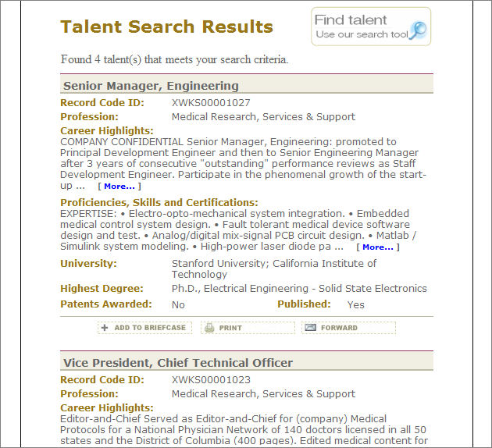Click the Talent Search Results title
This screenshot has height=448, width=492.
[x=166, y=27]
